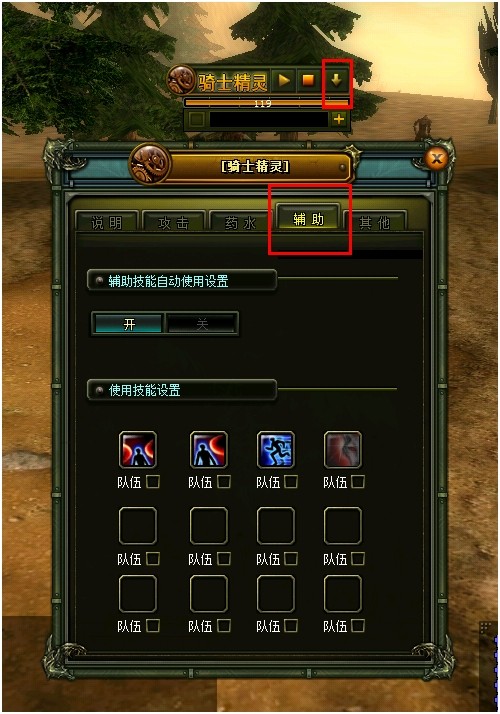
Task: Click the orange progress bar showing 119
Action: click(x=267, y=103)
